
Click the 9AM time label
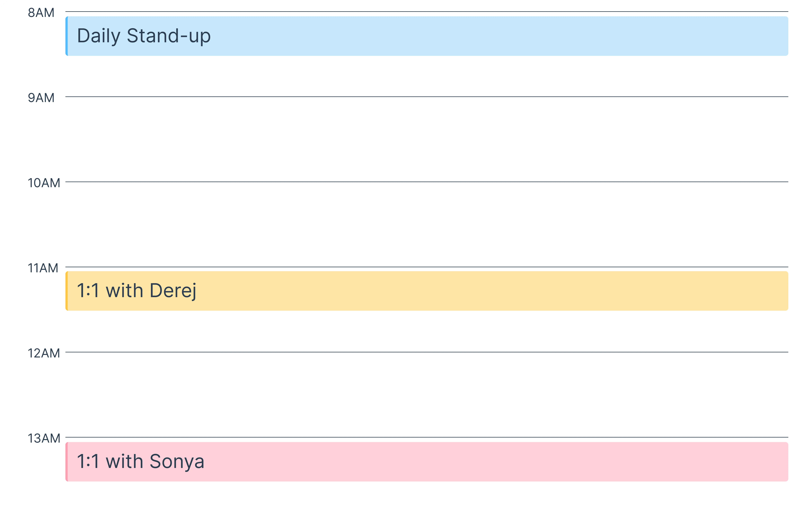point(41,98)
